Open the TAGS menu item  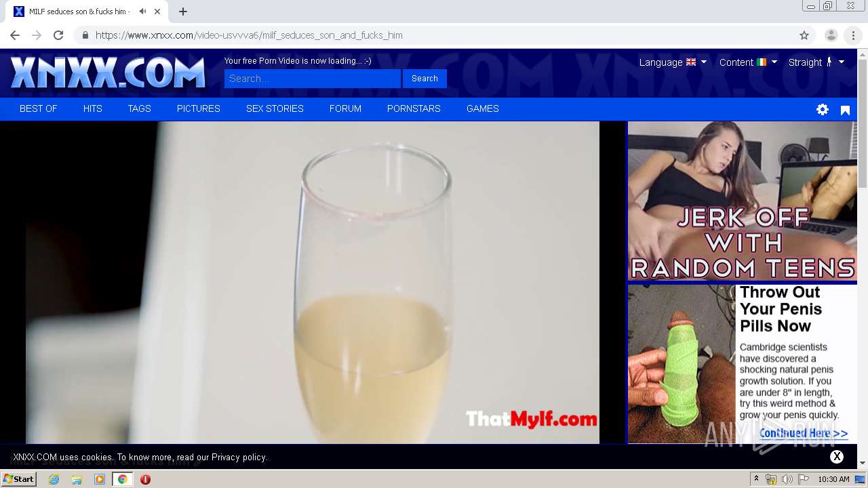140,108
